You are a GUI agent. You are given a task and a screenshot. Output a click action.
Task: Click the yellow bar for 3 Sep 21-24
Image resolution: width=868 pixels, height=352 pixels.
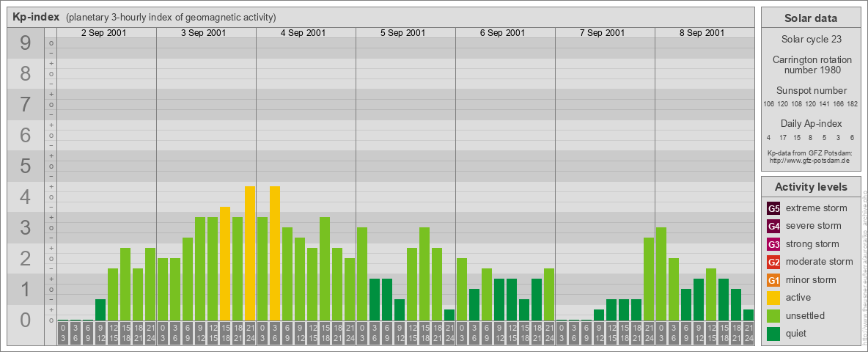[x=250, y=254]
